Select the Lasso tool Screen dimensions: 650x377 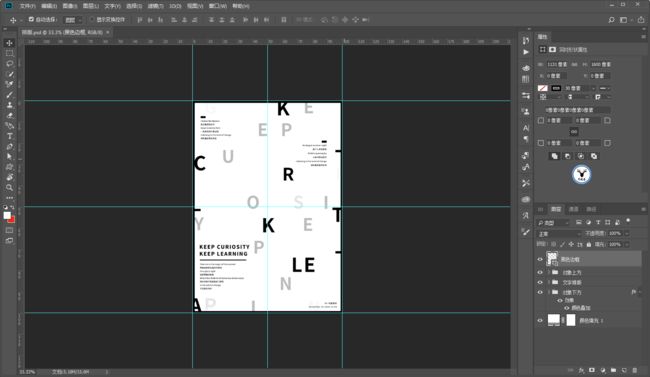coord(10,64)
